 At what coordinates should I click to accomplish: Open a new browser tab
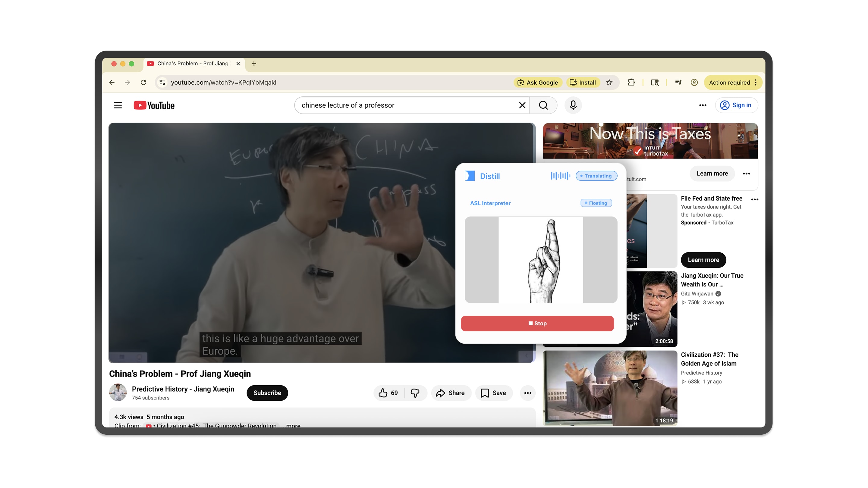pyautogui.click(x=254, y=64)
